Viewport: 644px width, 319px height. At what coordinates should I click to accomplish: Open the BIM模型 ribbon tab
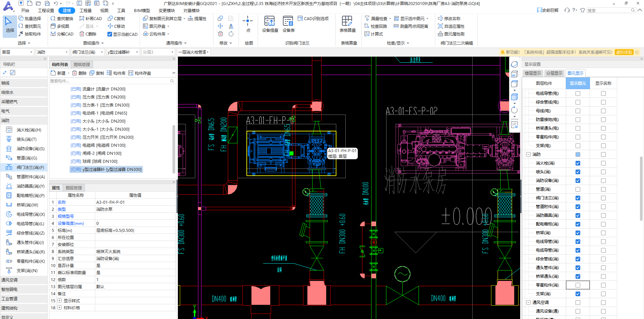coord(142,10)
